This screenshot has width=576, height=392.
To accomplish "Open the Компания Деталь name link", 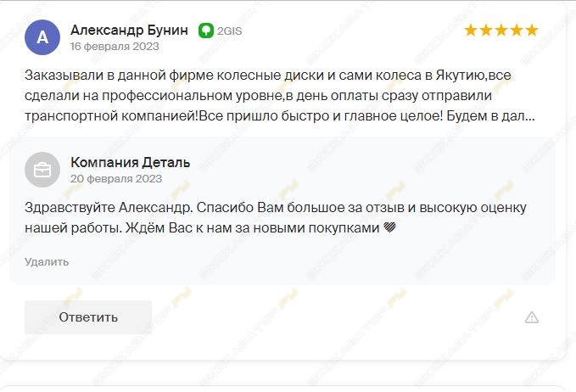I will (131, 162).
